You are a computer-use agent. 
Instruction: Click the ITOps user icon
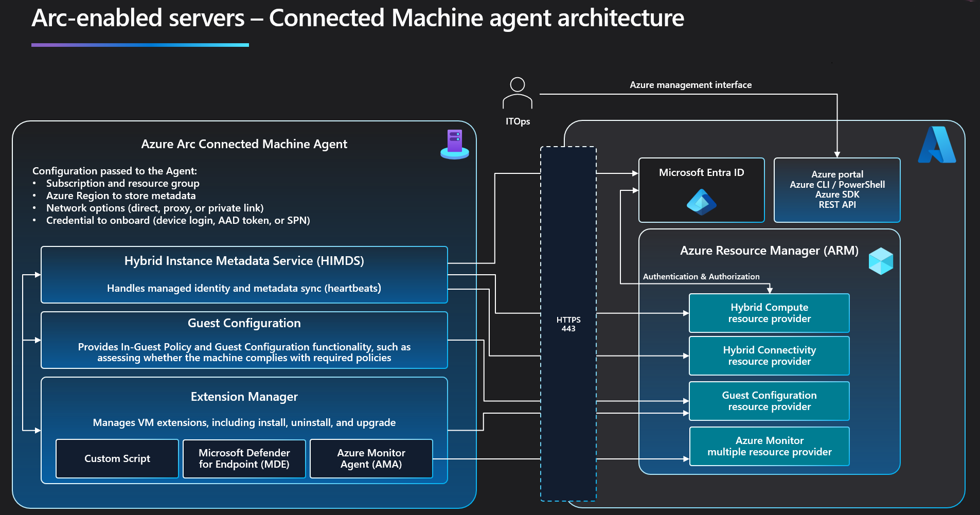(517, 93)
